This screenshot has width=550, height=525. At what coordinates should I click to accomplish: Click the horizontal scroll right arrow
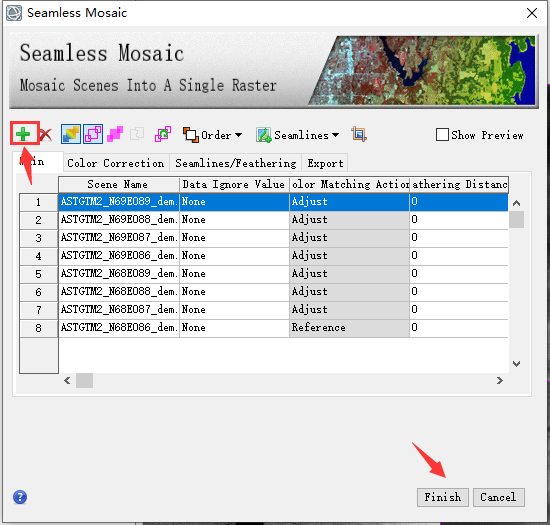500,381
